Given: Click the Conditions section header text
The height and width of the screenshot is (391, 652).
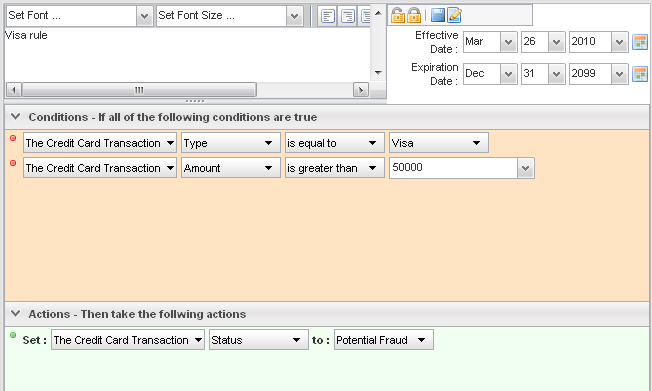Looking at the screenshot, I should (173, 117).
